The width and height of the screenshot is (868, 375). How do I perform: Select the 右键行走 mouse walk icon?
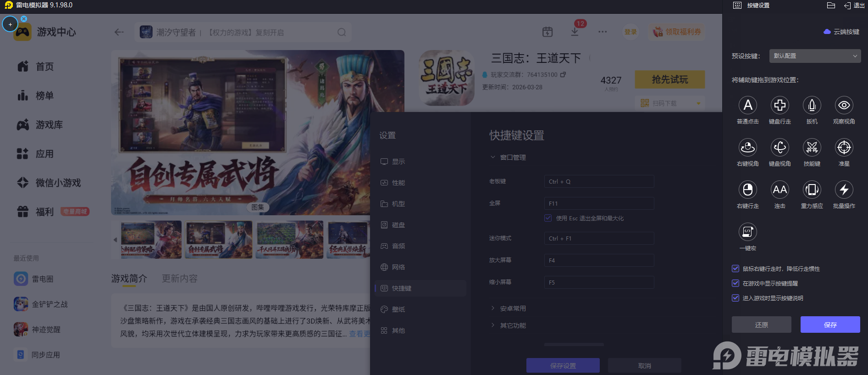tap(748, 190)
